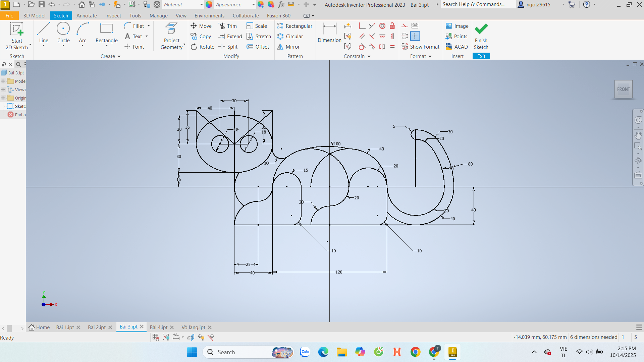
Task: Toggle snap to grid in status bar
Action: pos(156,337)
